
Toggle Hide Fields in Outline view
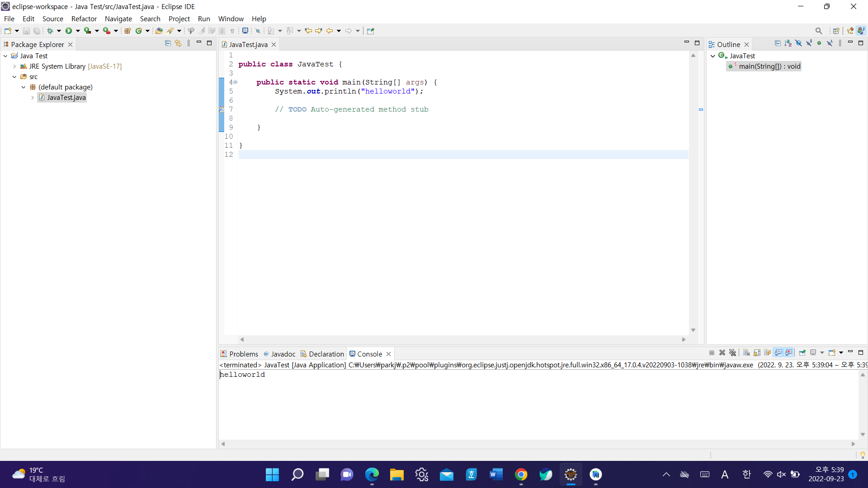click(x=798, y=43)
